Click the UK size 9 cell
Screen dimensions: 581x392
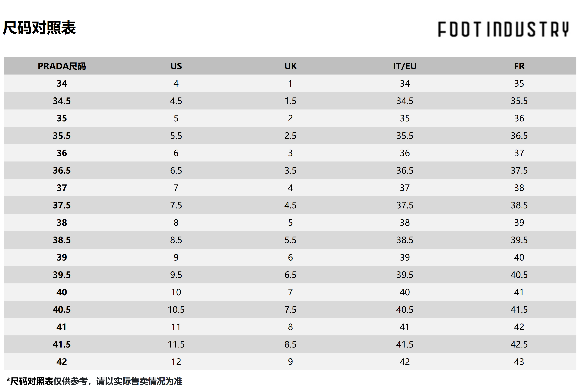(x=290, y=362)
